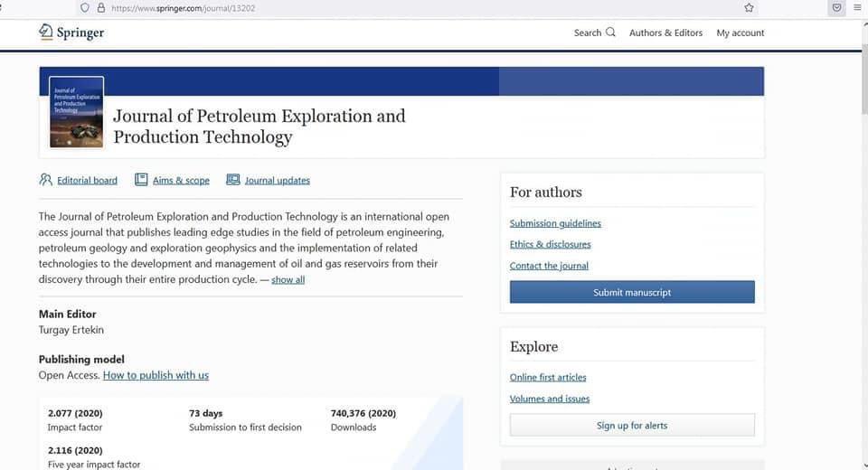Open Volumes and issues link
868x470 pixels.
pos(550,399)
